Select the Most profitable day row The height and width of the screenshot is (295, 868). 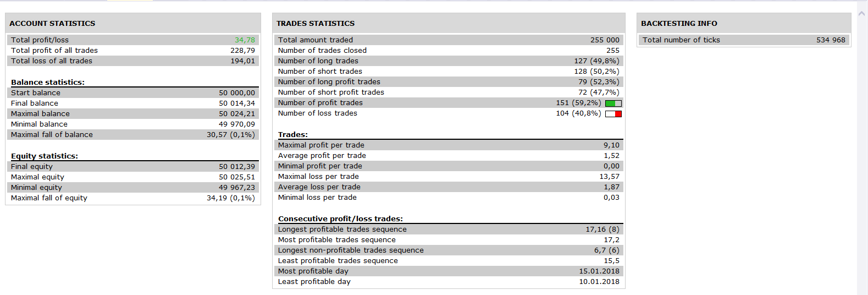(449, 271)
